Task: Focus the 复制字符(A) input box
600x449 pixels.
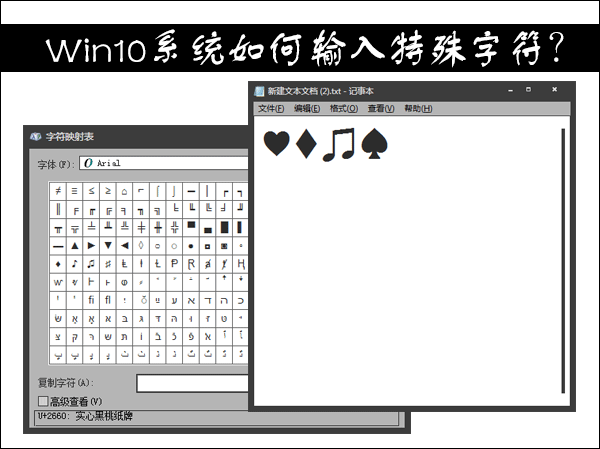Action: [x=192, y=383]
